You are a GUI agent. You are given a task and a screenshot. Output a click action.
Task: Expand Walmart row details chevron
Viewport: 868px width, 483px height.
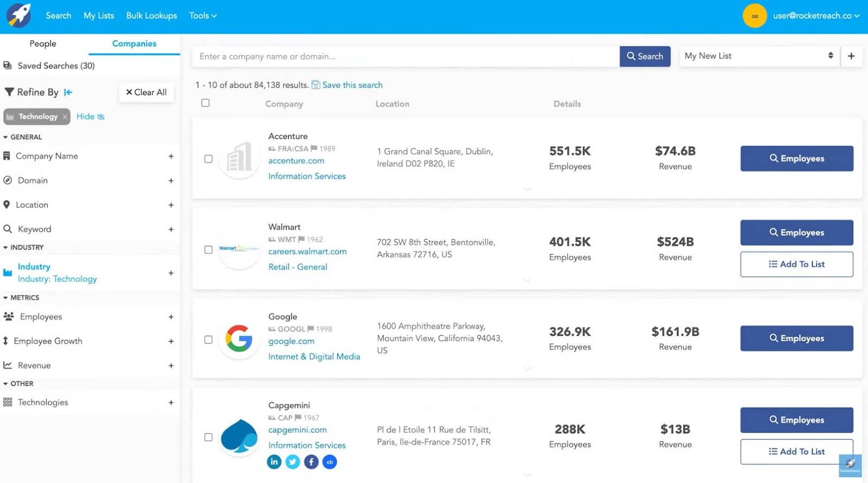(527, 280)
